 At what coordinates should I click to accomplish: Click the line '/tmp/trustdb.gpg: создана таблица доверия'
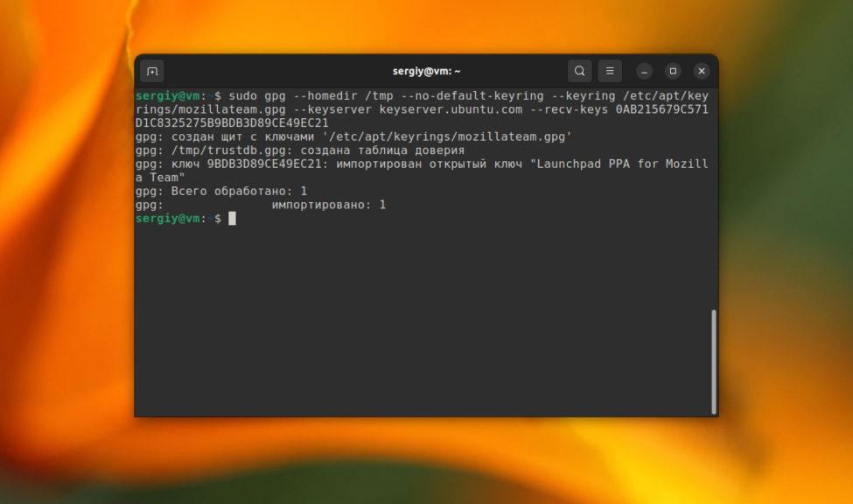[318, 150]
